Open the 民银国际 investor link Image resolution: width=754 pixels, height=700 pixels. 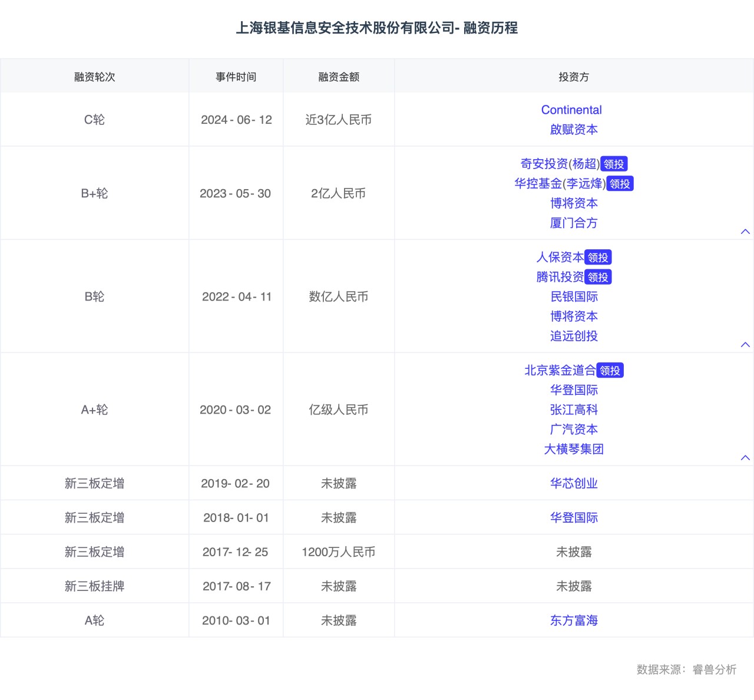[574, 296]
